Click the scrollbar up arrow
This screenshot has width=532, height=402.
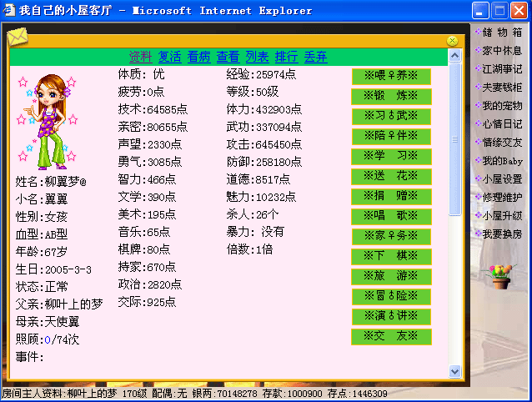tap(455, 56)
